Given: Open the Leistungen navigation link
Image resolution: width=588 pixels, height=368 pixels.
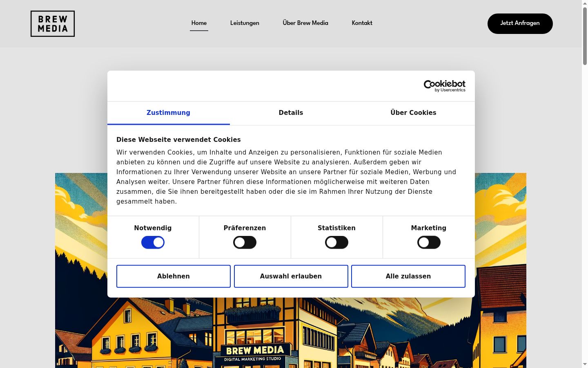Looking at the screenshot, I should click(245, 23).
